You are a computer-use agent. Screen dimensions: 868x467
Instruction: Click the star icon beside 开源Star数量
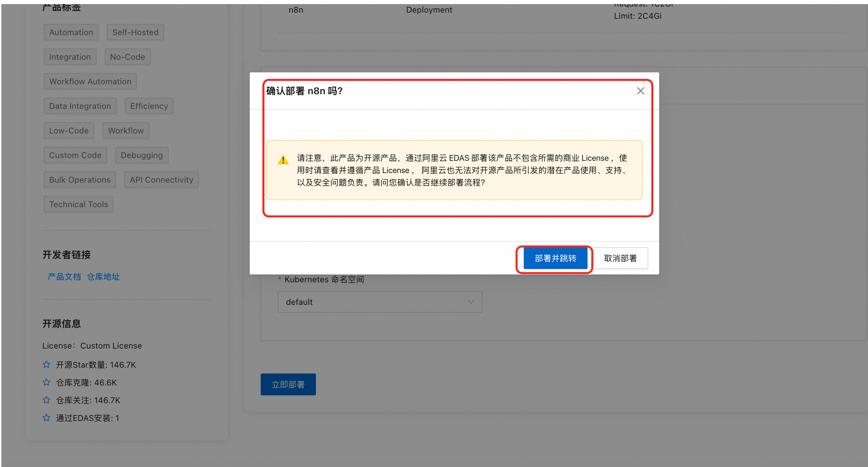coord(46,365)
